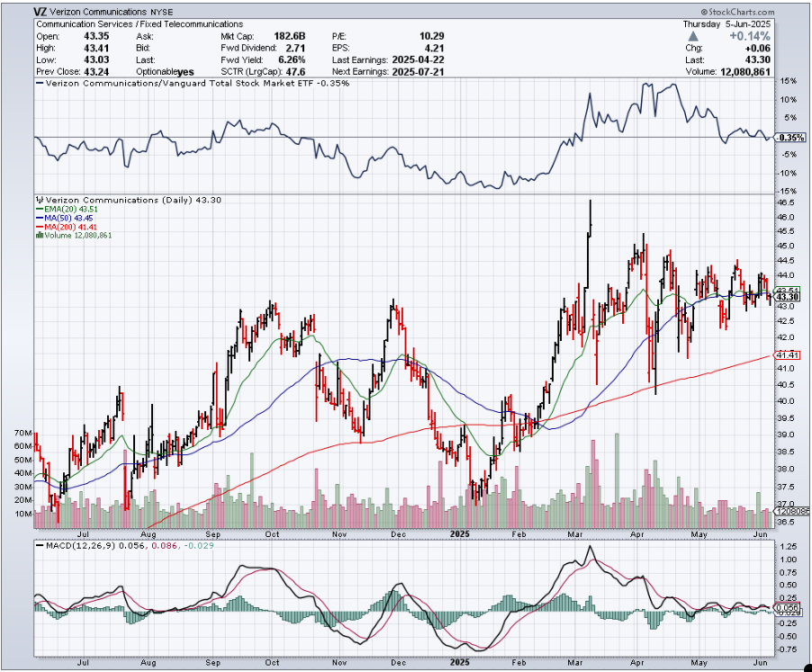Click the 43.30 last price axis tag
Image resolution: width=812 pixels, height=672 pixels.
[788, 297]
